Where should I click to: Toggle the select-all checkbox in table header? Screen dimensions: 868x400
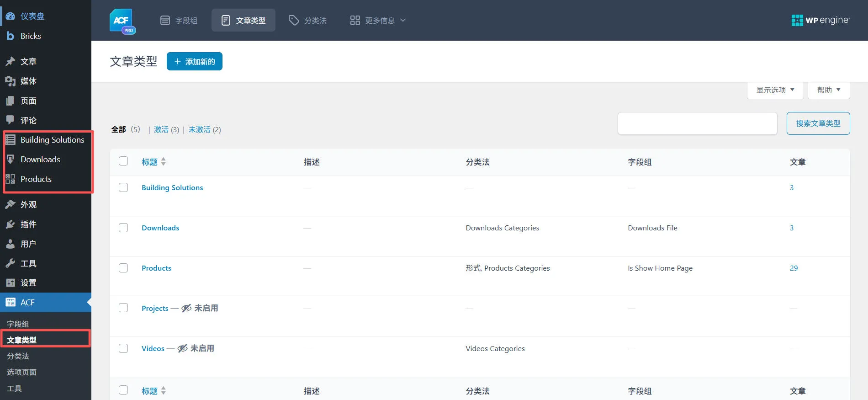(123, 161)
